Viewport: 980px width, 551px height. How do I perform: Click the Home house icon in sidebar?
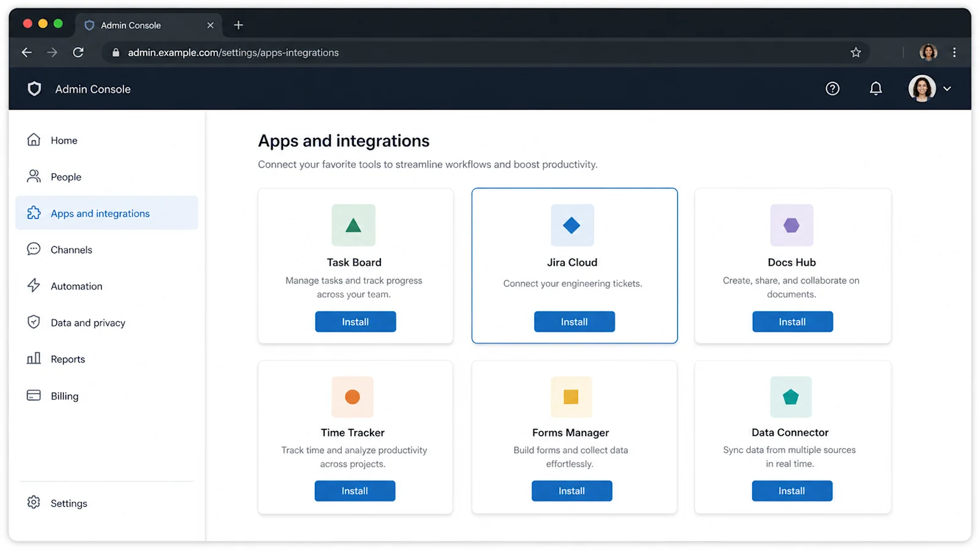tap(34, 140)
